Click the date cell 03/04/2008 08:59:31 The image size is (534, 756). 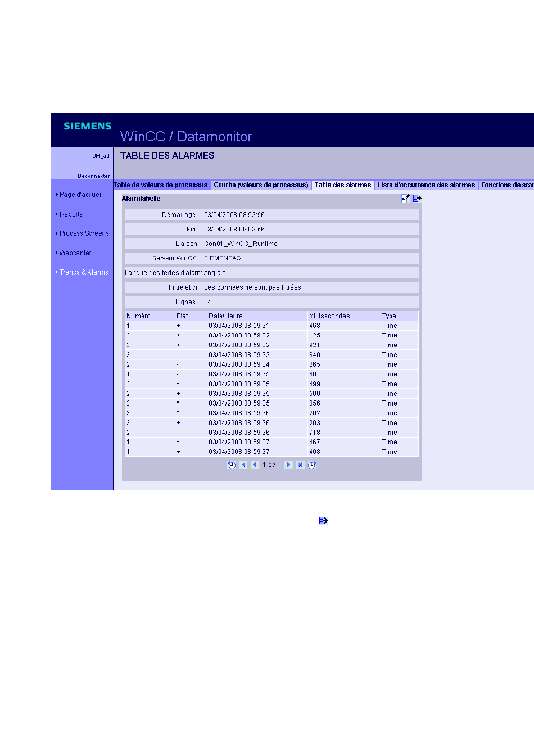(x=239, y=326)
